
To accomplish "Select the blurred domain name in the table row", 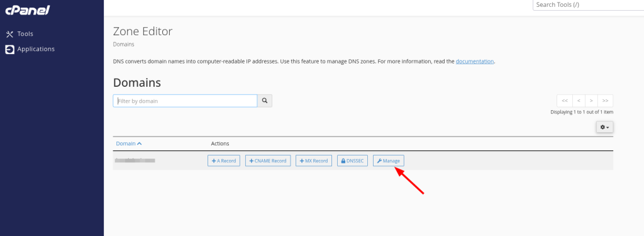I will (135, 160).
